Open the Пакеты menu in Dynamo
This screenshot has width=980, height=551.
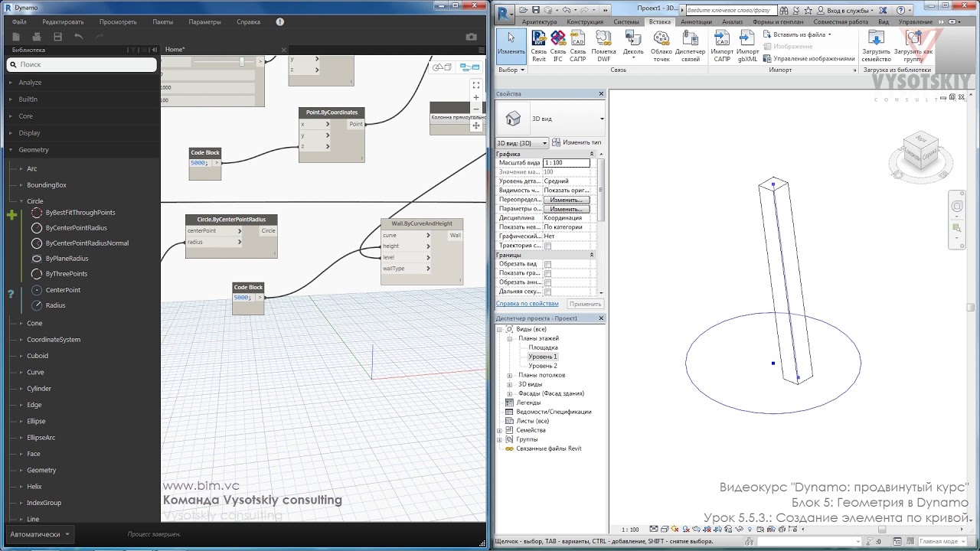pos(162,22)
